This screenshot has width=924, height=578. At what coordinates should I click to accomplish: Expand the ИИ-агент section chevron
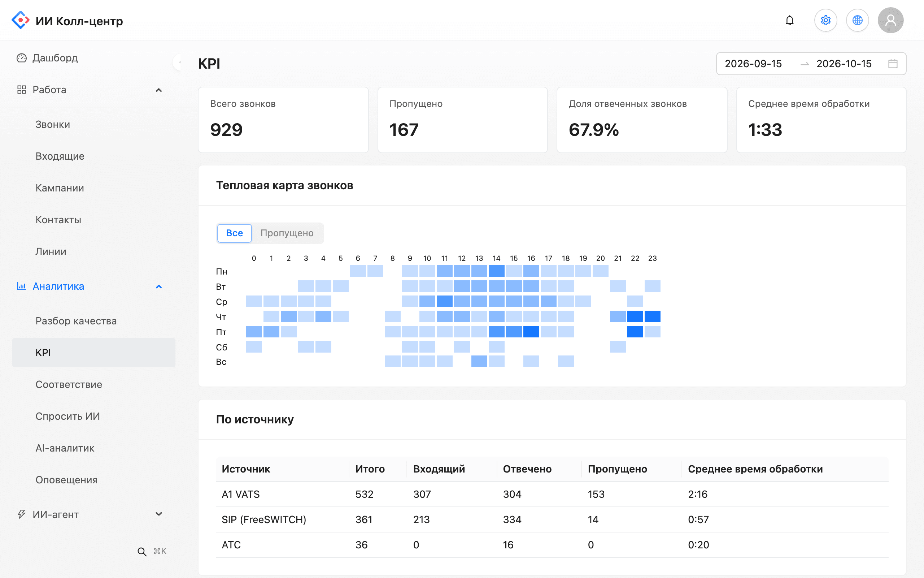(x=159, y=514)
